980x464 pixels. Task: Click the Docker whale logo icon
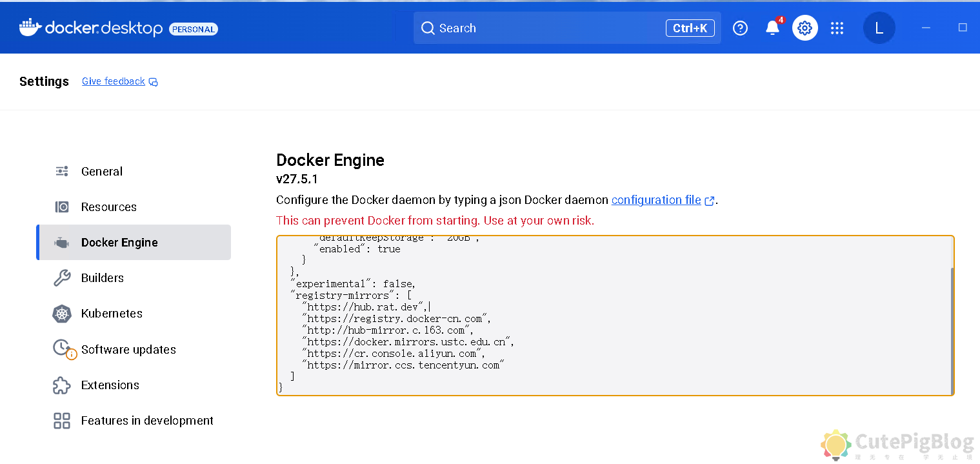pos(30,28)
